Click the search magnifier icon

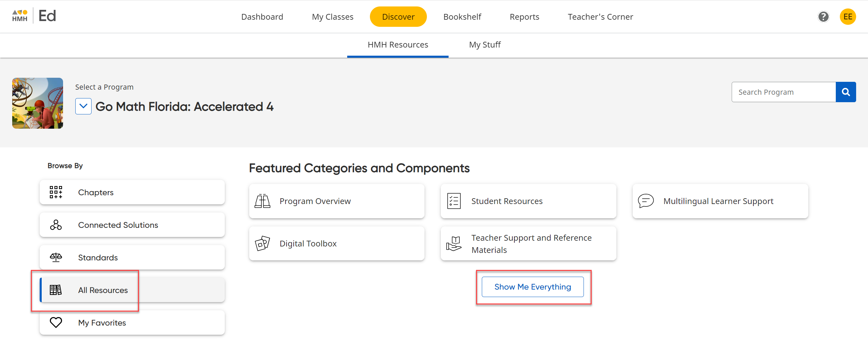[846, 92]
